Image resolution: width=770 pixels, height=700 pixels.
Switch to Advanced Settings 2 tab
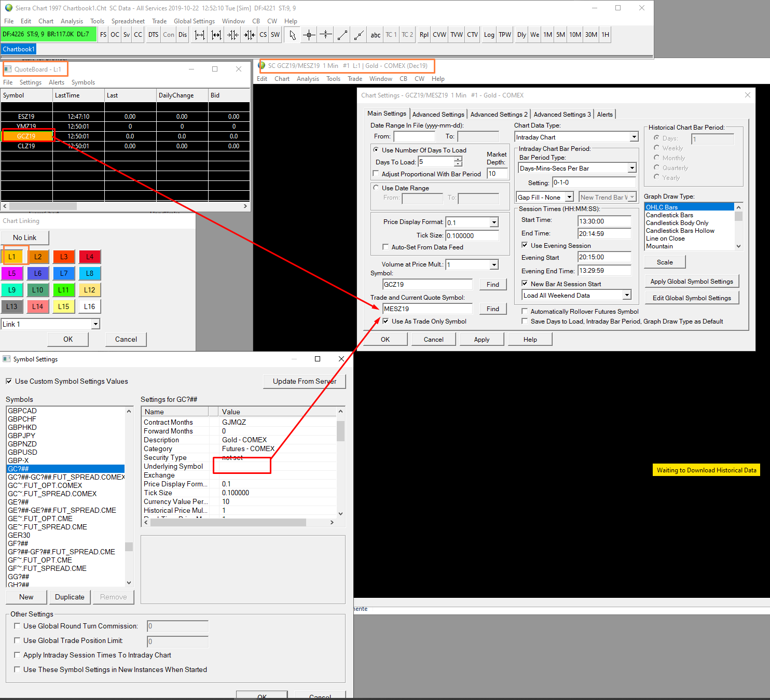(x=499, y=115)
